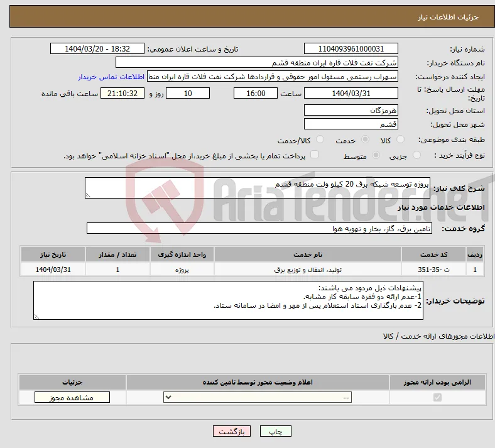Click the تعداد / مقدار column header
Viewport: 495px width, 448px height.
pos(117,254)
